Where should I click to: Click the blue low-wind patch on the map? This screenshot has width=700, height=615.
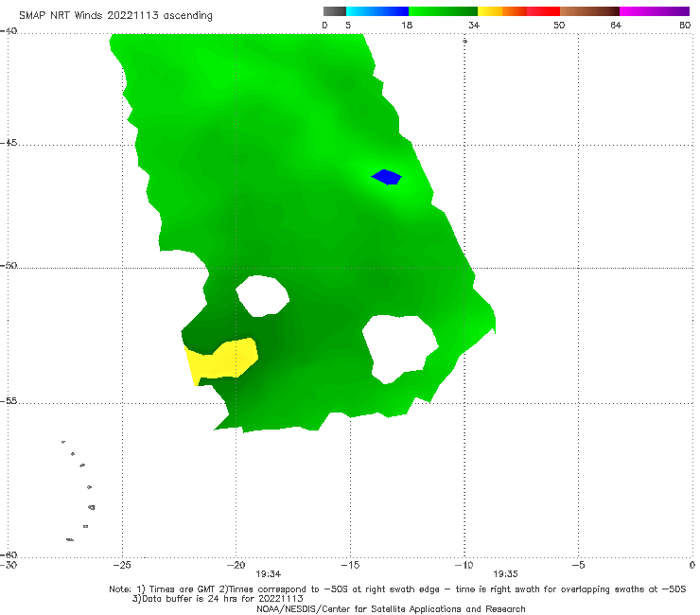pos(387,177)
